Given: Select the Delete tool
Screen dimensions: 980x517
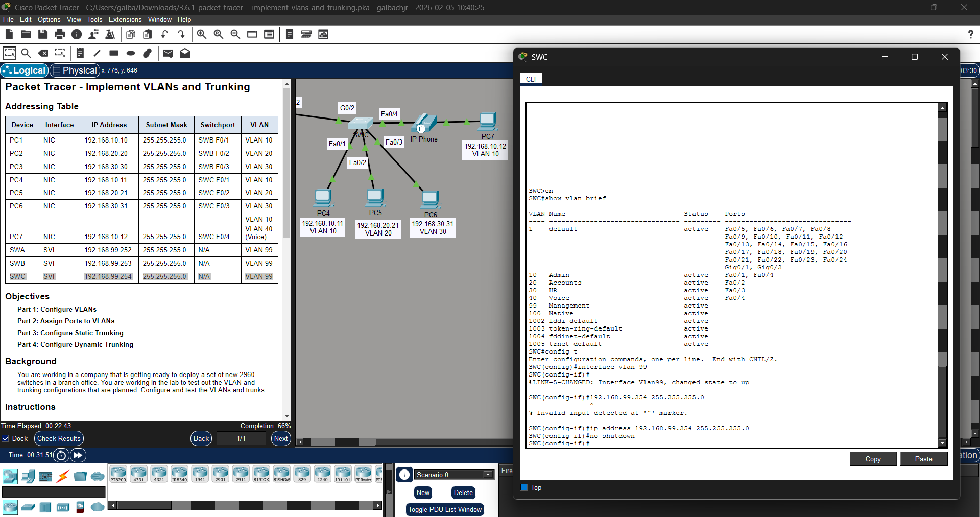Looking at the screenshot, I should 43,53.
